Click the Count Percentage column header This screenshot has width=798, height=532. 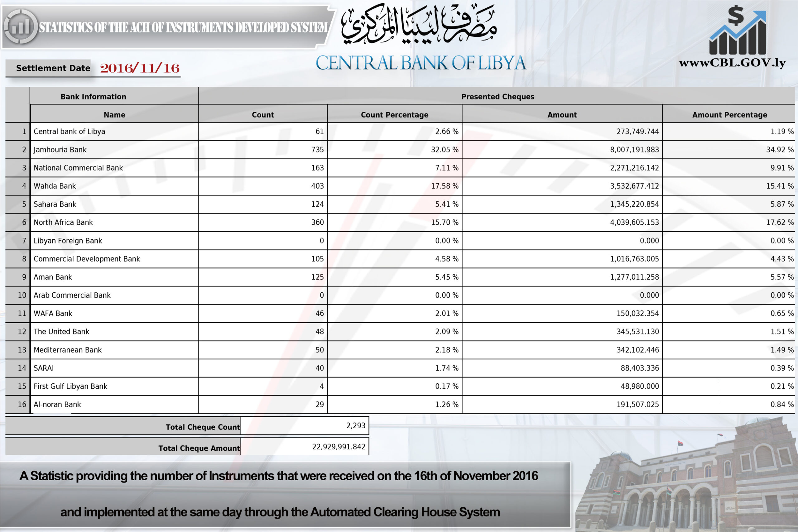395,115
